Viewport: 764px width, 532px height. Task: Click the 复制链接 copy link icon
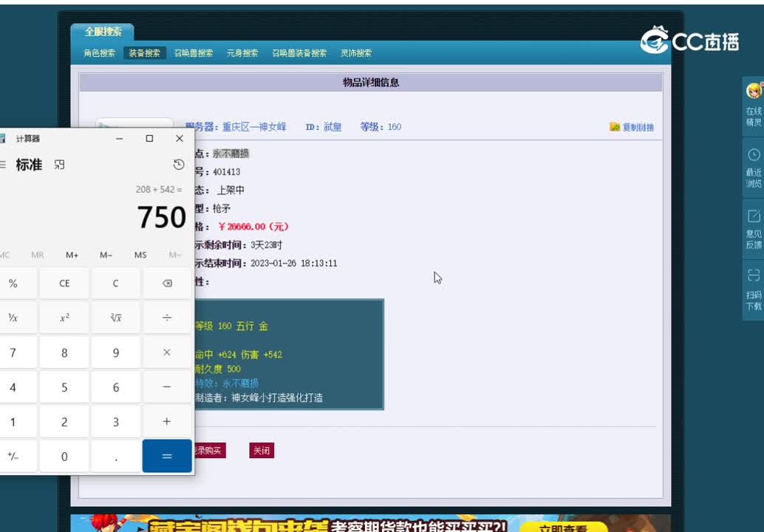614,126
